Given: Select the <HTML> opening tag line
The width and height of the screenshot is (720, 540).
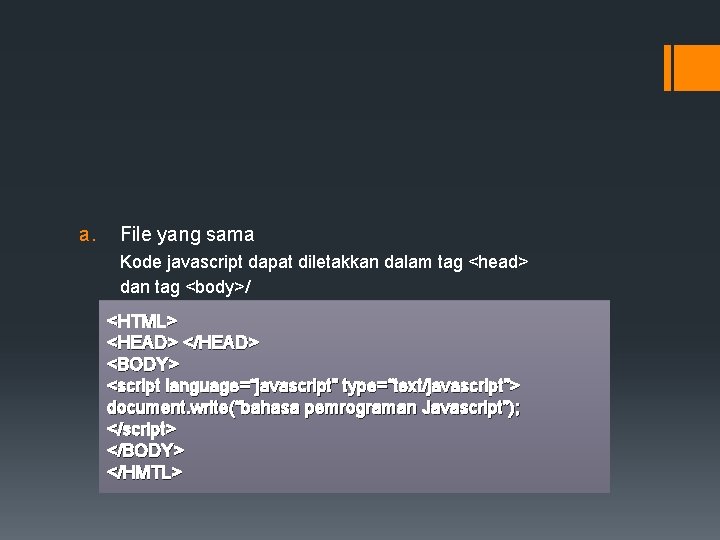Looking at the screenshot, I should point(142,321).
